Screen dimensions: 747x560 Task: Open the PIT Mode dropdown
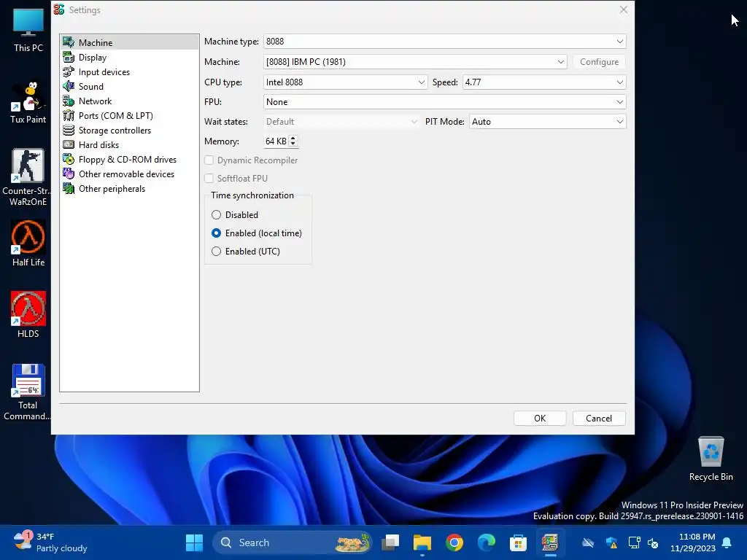[547, 122]
